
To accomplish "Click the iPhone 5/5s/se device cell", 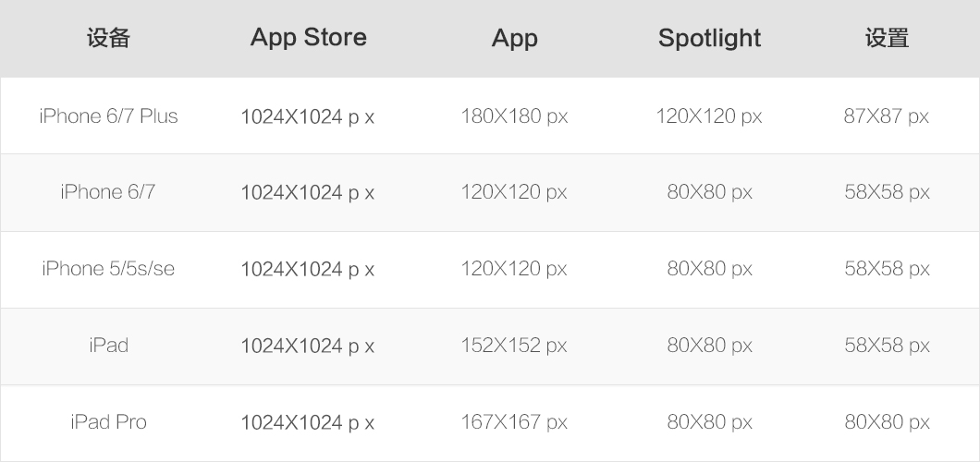I will click(x=108, y=269).
